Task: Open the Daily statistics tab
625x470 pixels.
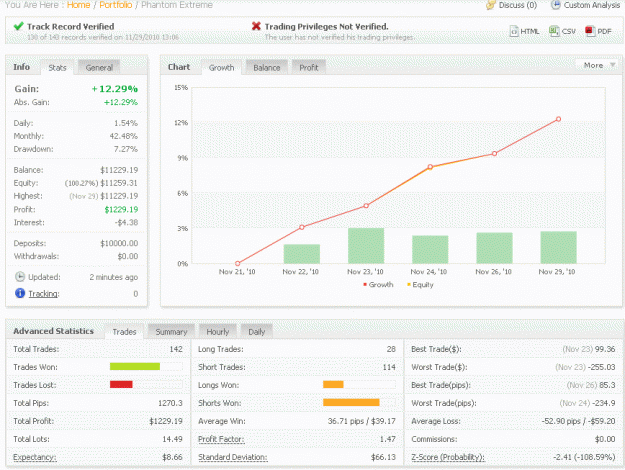Action: point(256,332)
